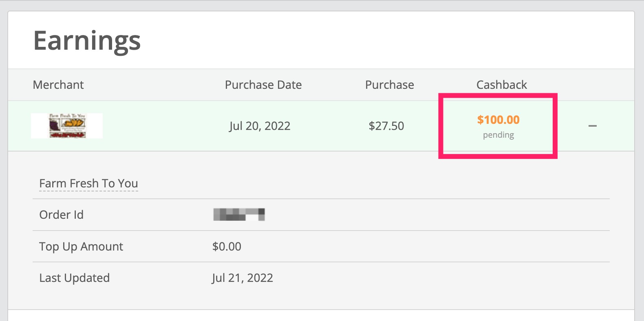Screen dimensions: 644x321
Task: Click the Earnings page heading
Action: click(x=87, y=41)
